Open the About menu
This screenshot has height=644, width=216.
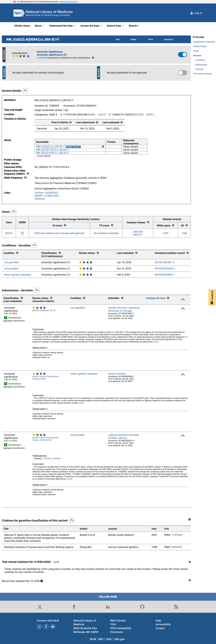39,26
